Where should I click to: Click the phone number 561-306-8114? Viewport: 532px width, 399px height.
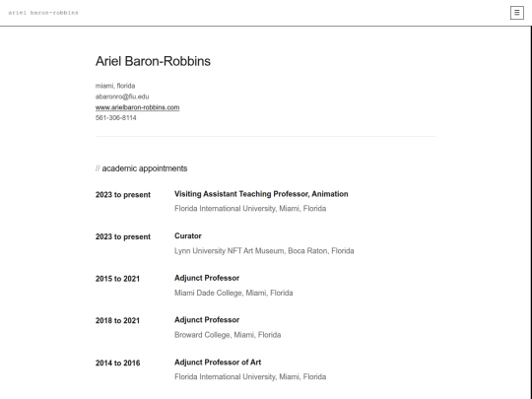116,118
